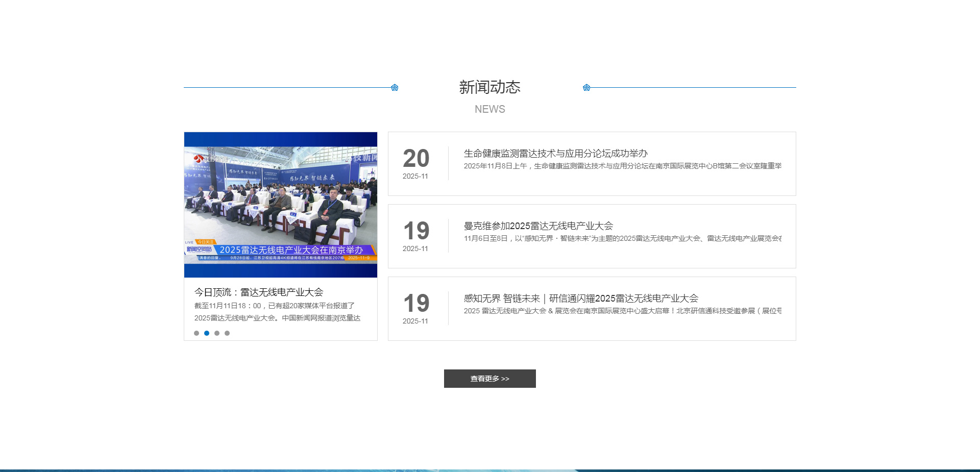Click the excerpt about 北京研信通科技受邀参展
This screenshot has width=980, height=472.
click(622, 311)
